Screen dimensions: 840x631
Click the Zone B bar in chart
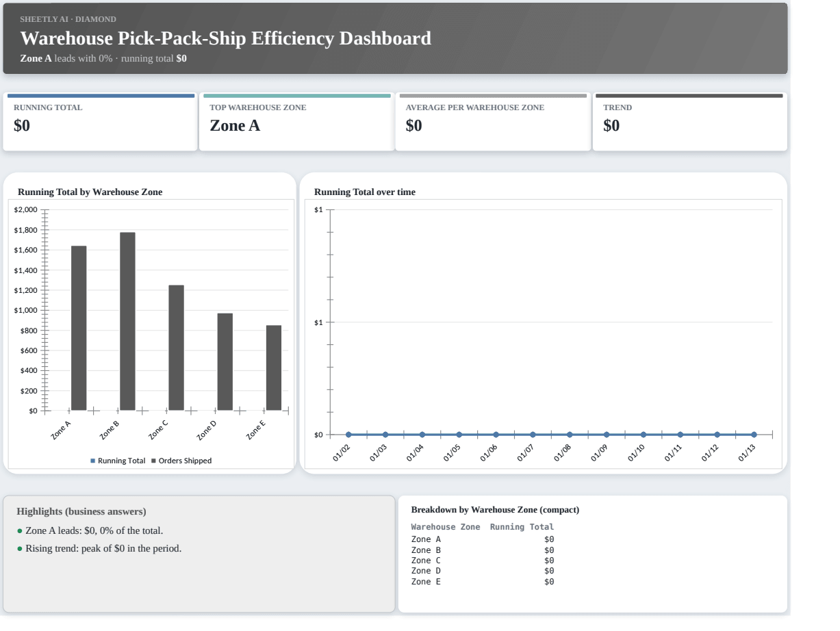127,321
